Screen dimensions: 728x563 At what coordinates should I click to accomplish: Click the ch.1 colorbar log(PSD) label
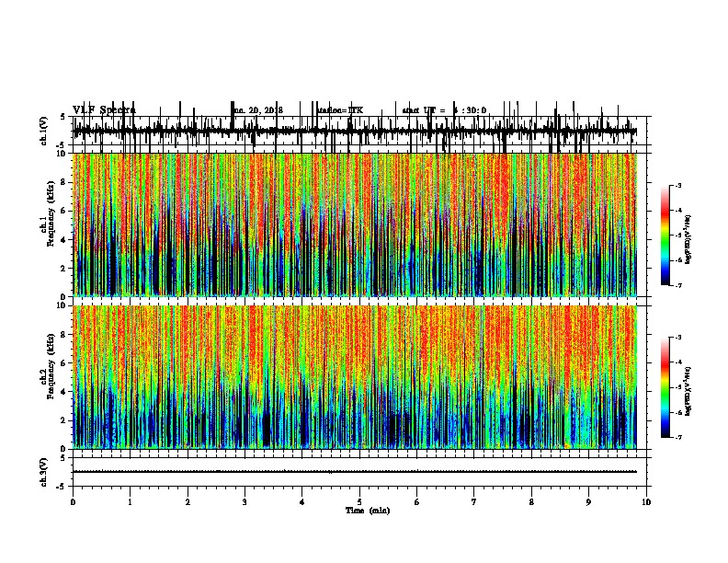pos(688,240)
